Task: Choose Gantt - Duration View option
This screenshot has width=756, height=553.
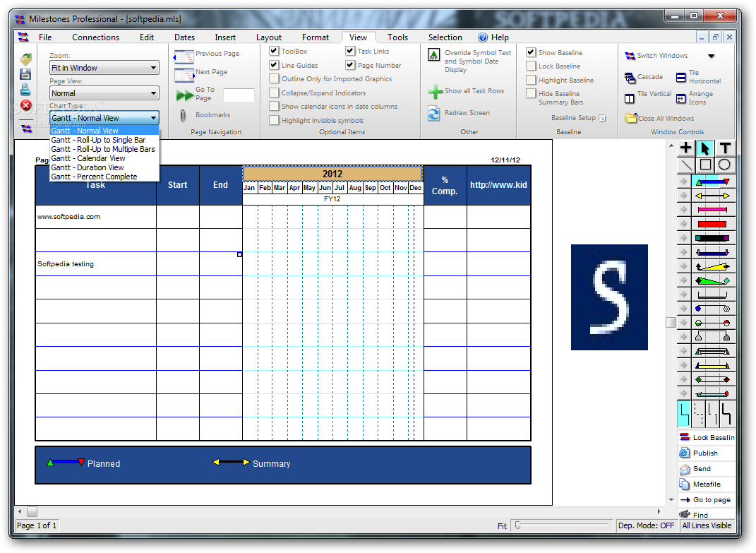Action: [104, 167]
